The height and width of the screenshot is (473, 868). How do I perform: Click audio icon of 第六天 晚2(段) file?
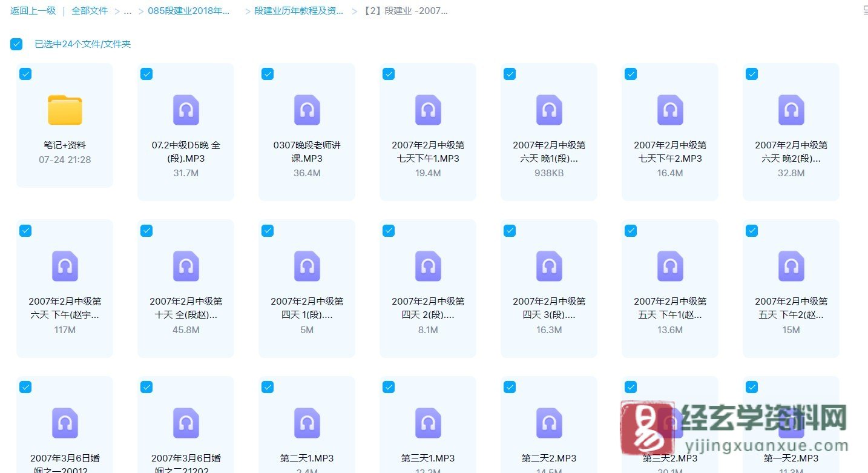(x=791, y=110)
